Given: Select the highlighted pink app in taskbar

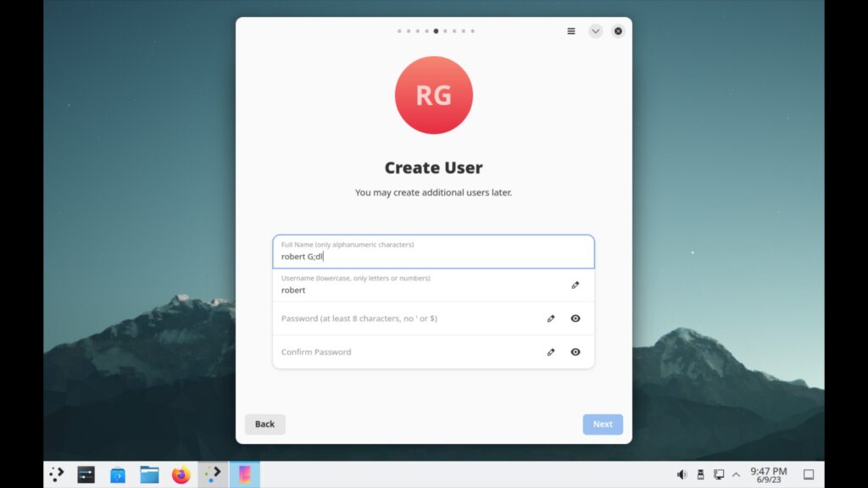Looking at the screenshot, I should pos(245,474).
